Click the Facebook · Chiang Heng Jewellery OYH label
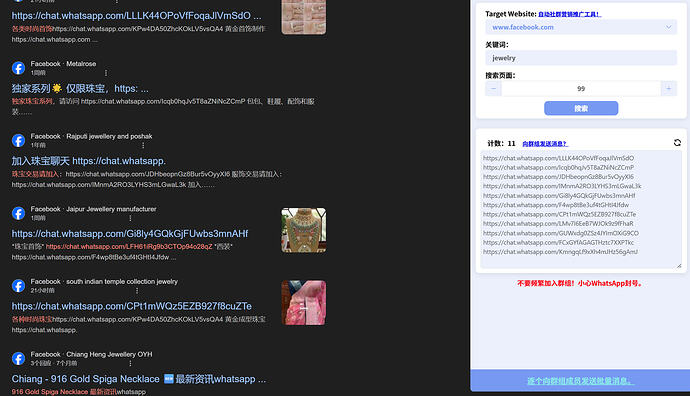Viewport: 690px width, 396px height. 91,354
